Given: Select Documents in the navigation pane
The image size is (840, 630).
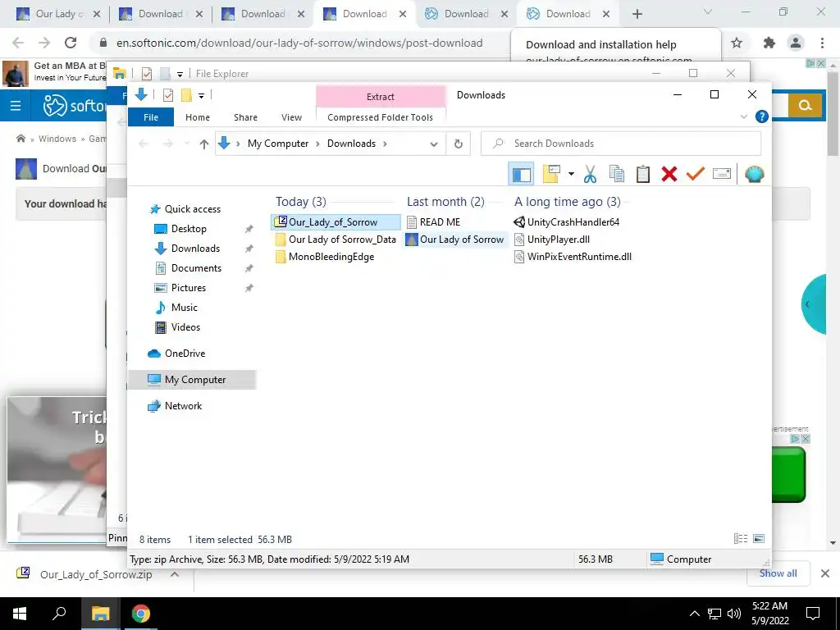Looking at the screenshot, I should (x=196, y=268).
